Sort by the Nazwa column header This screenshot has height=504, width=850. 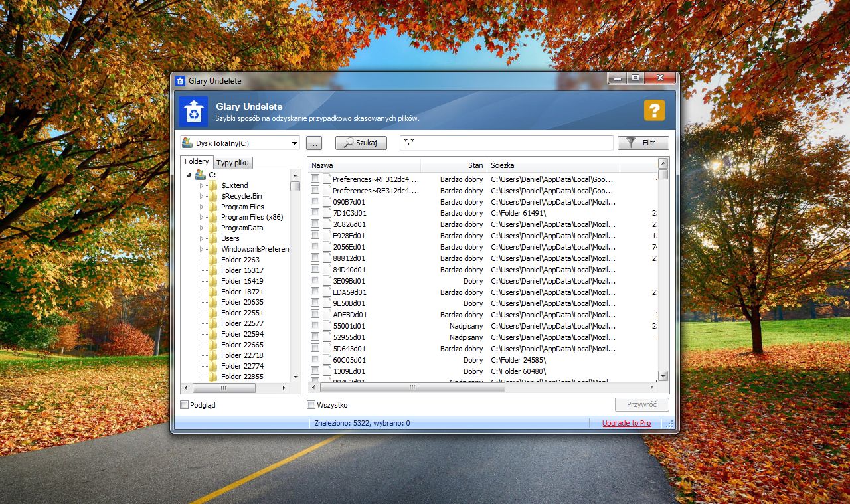(364, 165)
